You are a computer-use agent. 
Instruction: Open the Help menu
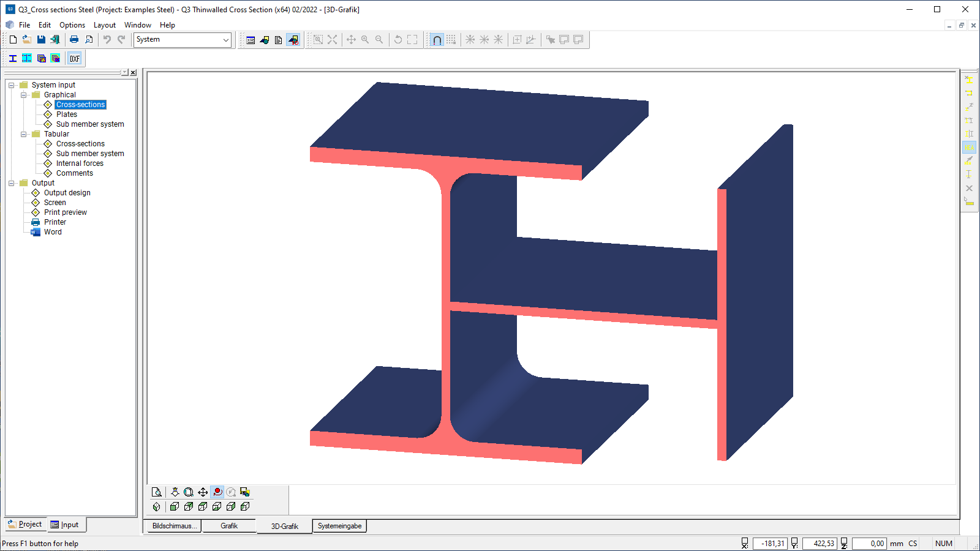pyautogui.click(x=167, y=25)
